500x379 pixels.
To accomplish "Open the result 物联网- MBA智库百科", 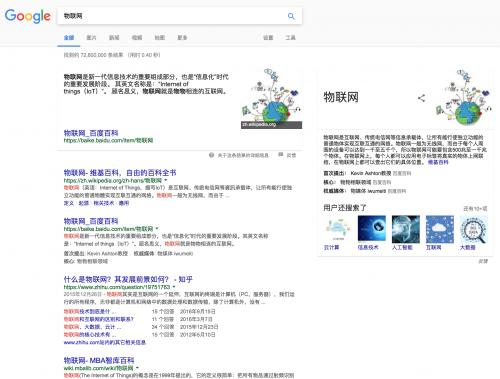I will (x=99, y=360).
